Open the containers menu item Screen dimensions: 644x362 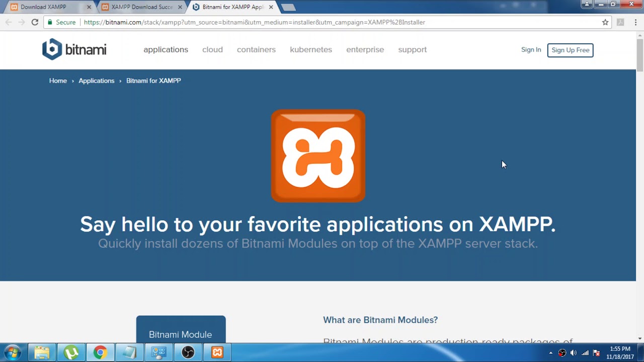[256, 50]
